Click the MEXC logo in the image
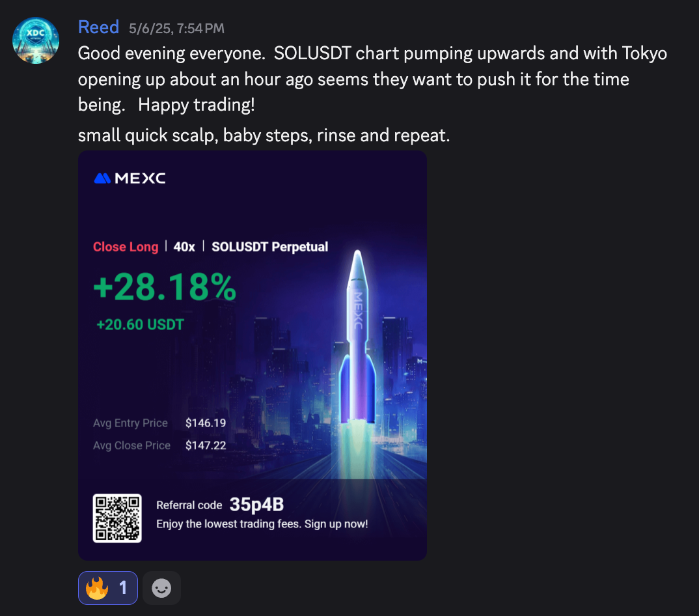 tap(130, 178)
